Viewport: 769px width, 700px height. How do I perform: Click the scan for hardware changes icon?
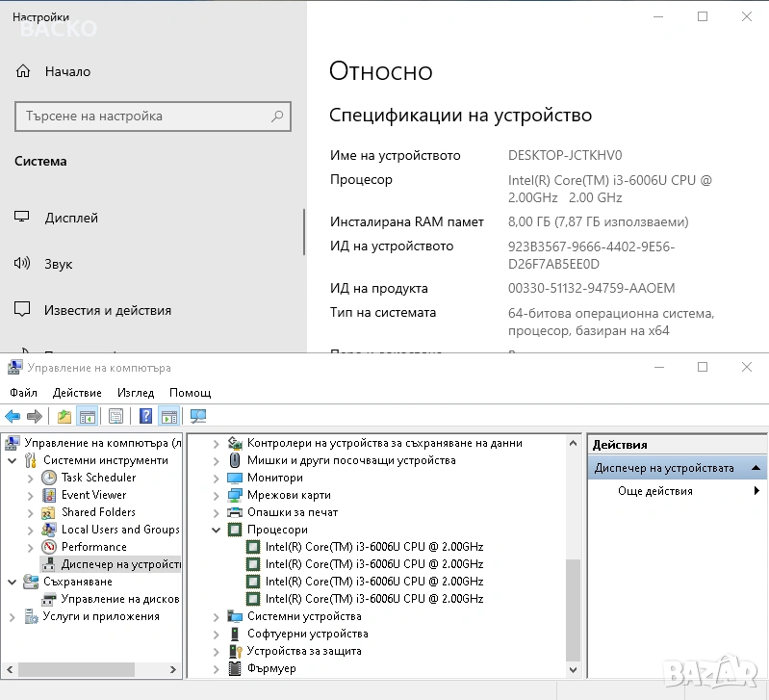198,416
